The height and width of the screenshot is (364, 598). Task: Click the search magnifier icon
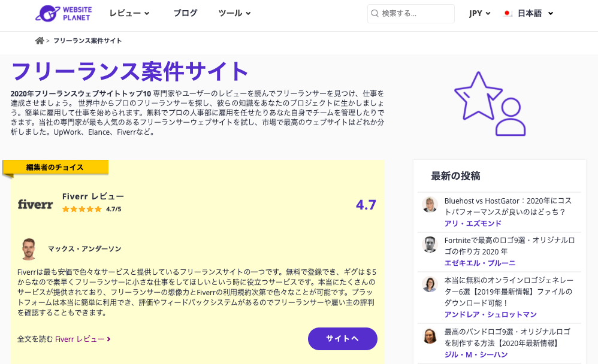375,13
